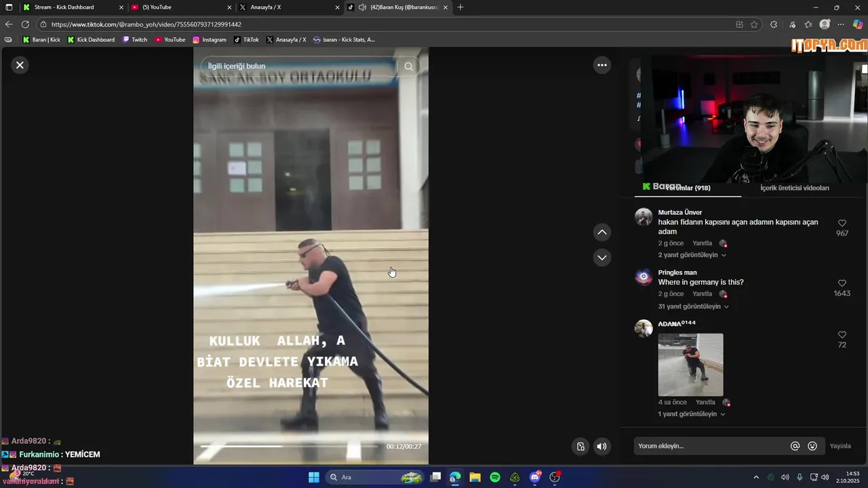Click the search magnifier in related content
Image resolution: width=868 pixels, height=488 pixels.
408,66
